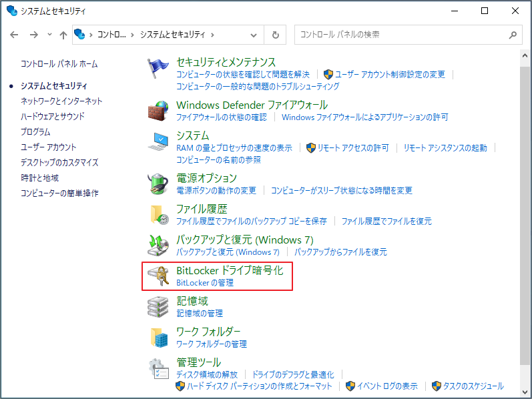Click the Administrative Tools gear icon

point(158,369)
